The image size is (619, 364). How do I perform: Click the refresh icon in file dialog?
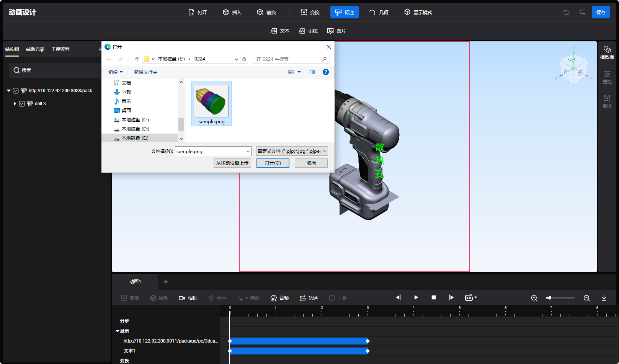244,59
